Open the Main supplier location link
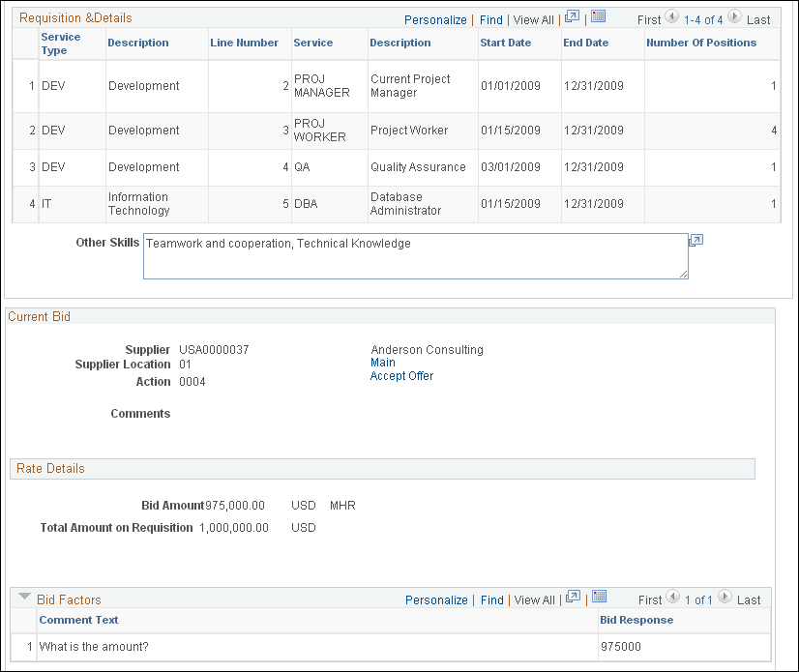 coord(381,363)
